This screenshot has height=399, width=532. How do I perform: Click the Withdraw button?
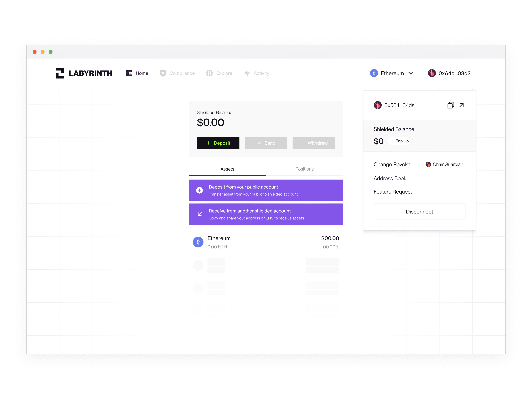314,143
